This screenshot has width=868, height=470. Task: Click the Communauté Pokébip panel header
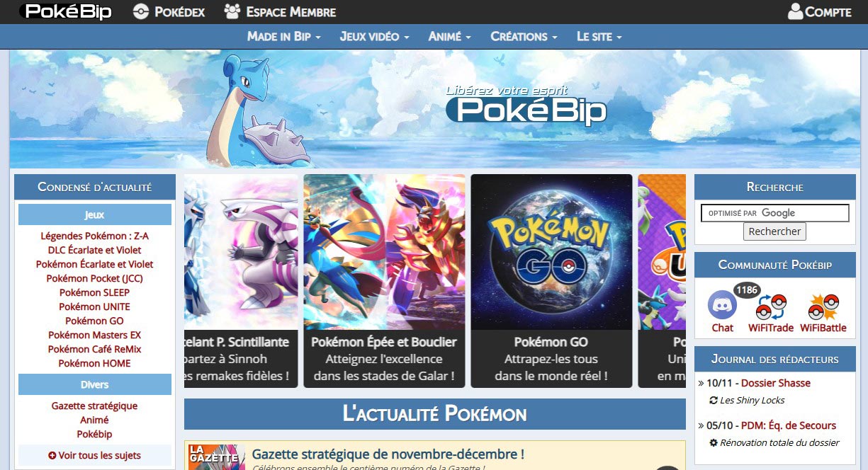(775, 265)
